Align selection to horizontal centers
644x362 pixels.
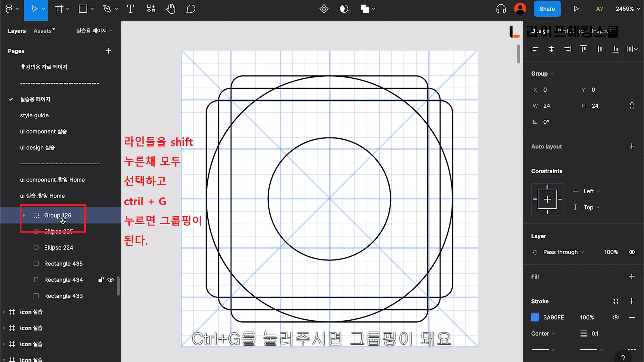[551, 49]
